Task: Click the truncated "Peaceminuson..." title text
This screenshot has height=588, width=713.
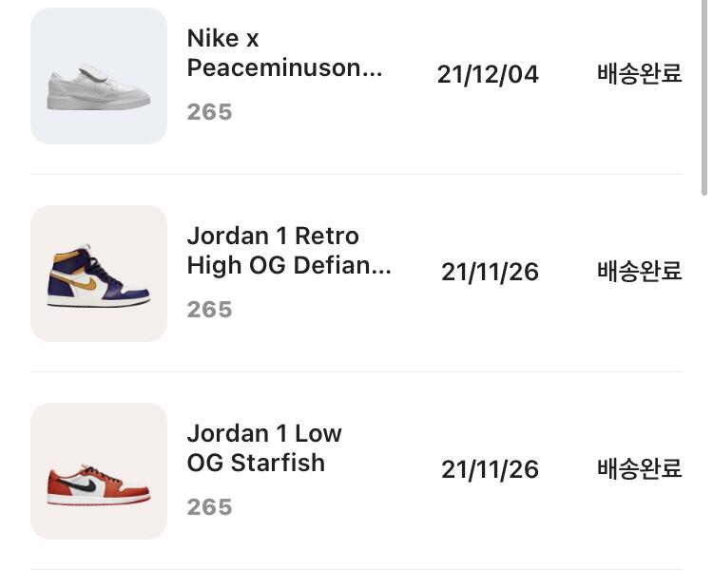Action: (284, 68)
